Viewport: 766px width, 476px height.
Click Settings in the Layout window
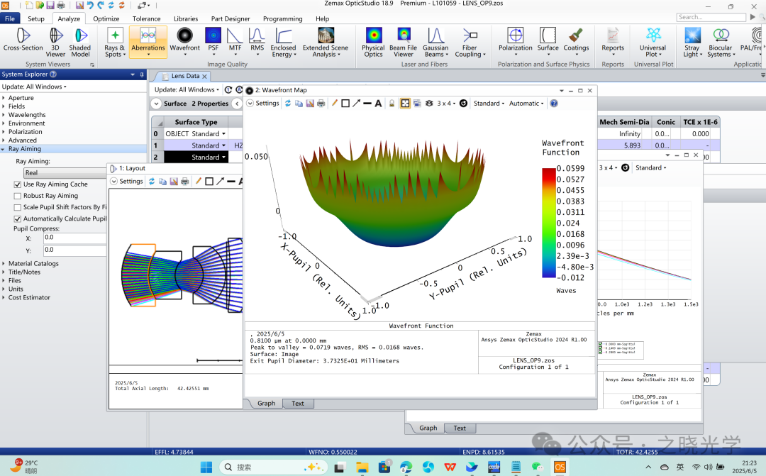pyautogui.click(x=131, y=181)
